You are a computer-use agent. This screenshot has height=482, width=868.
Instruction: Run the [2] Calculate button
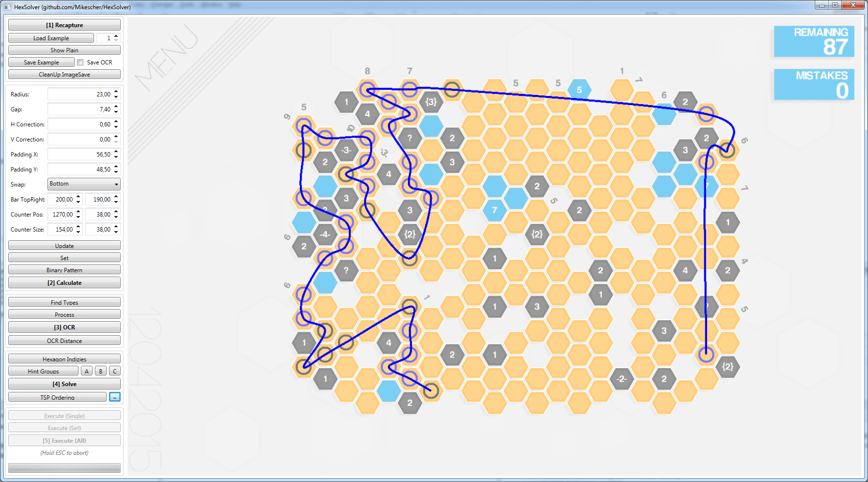click(x=64, y=283)
